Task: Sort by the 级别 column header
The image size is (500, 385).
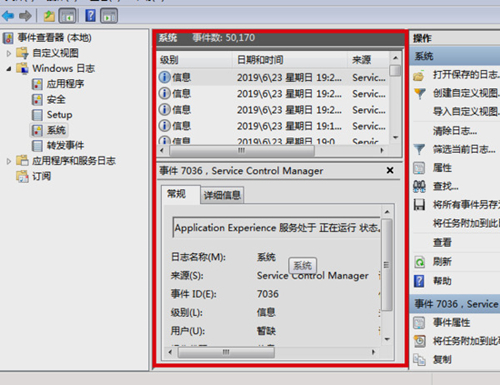Action: tap(195, 60)
